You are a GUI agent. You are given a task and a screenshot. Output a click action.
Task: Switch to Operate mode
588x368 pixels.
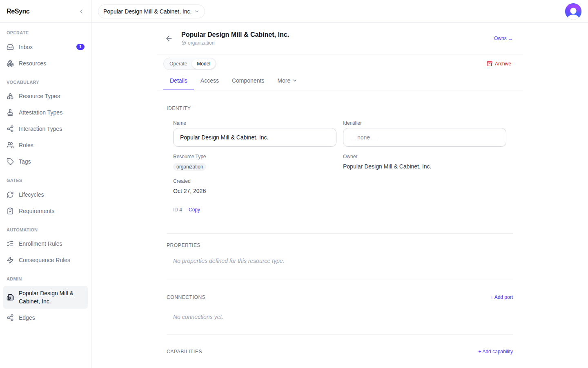click(x=178, y=64)
